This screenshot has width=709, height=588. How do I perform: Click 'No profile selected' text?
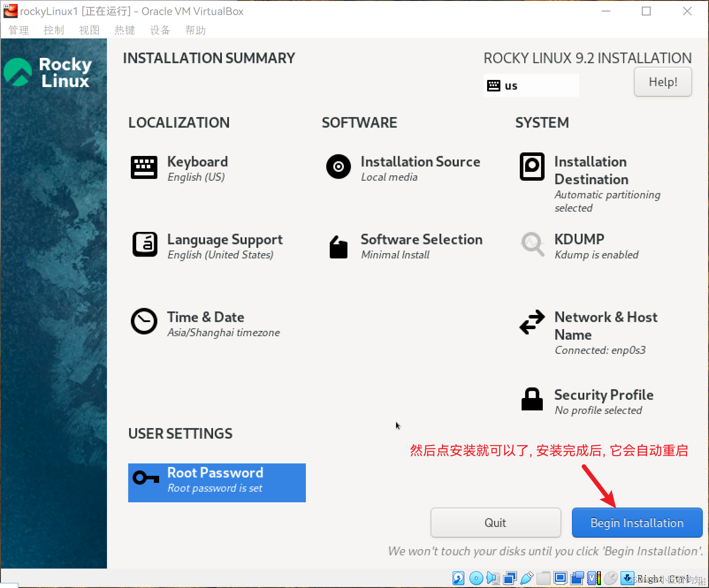pyautogui.click(x=598, y=410)
